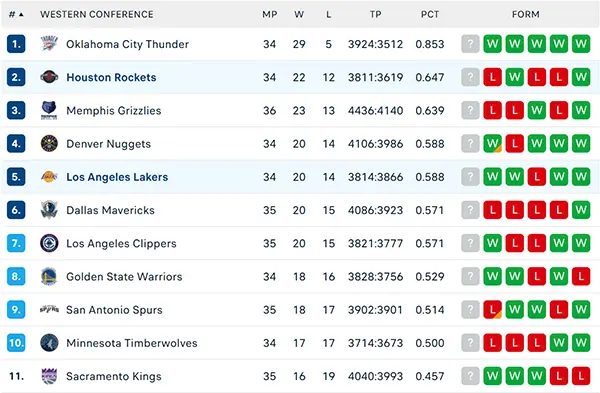Open the Sacramento Kings team link
Image resolution: width=600 pixels, height=393 pixels.
114,376
